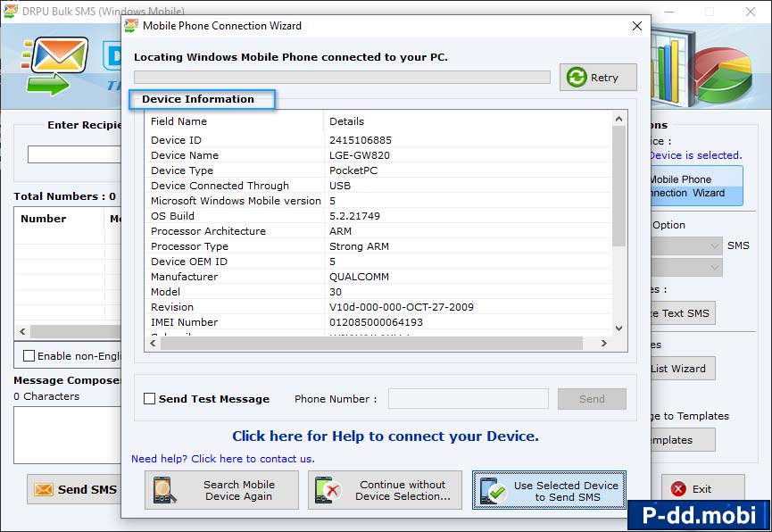Screen dimensions: 772x532
Task: Click the locating device progress bar
Action: [x=342, y=77]
